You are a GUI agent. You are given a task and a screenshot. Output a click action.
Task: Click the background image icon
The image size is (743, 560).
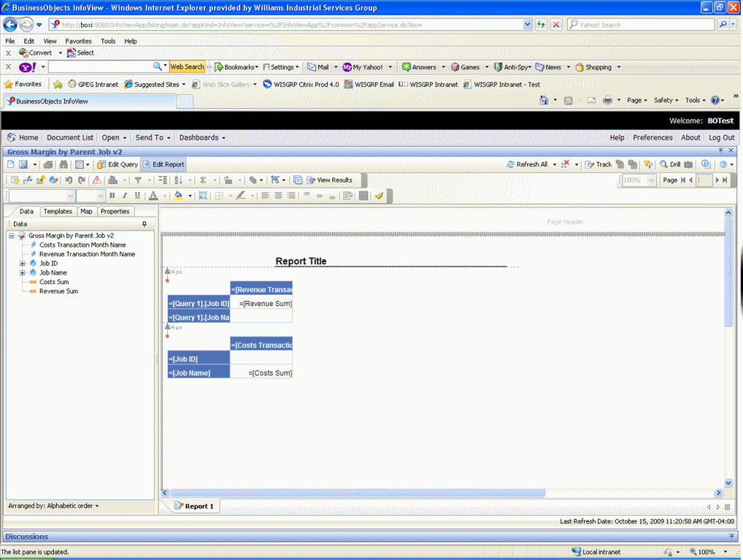tap(203, 196)
